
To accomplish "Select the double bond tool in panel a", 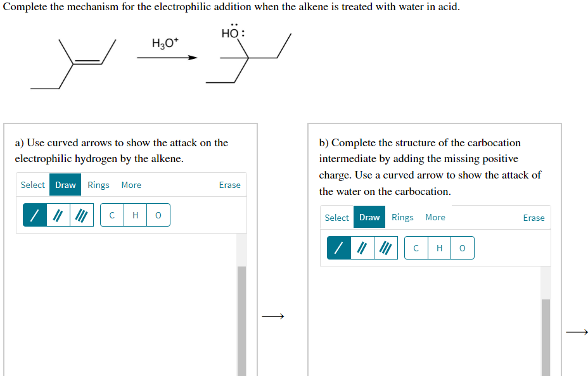I will [57, 215].
